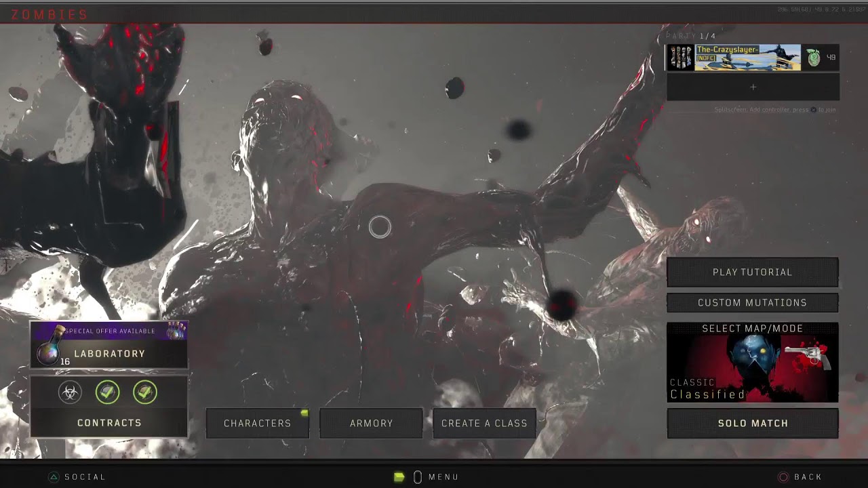868x488 pixels.
Task: Open the Armory
Action: click(x=371, y=423)
